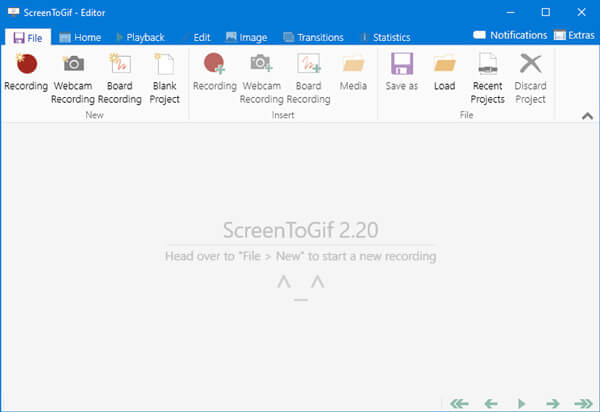Open the Statistics tab
This screenshot has height=412, width=600.
[x=386, y=37]
